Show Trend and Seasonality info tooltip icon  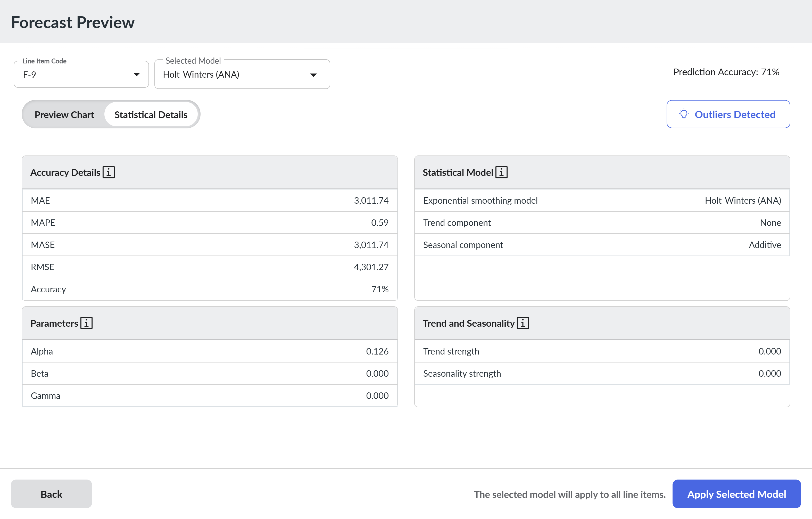click(523, 323)
